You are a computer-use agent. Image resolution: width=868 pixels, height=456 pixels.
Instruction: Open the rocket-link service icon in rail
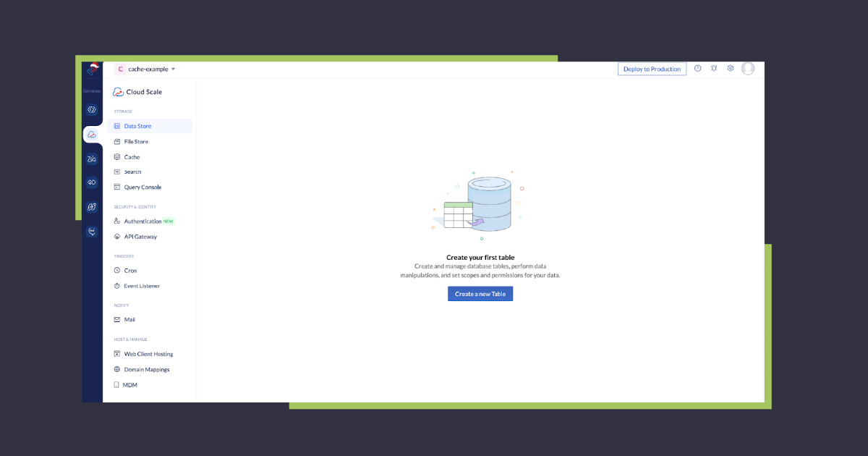point(92,207)
